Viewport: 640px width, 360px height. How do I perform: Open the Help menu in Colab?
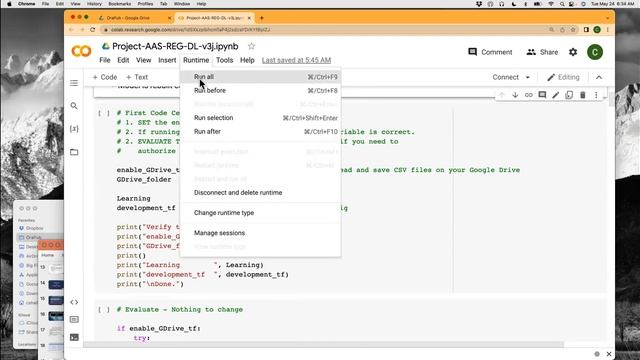[x=247, y=60]
